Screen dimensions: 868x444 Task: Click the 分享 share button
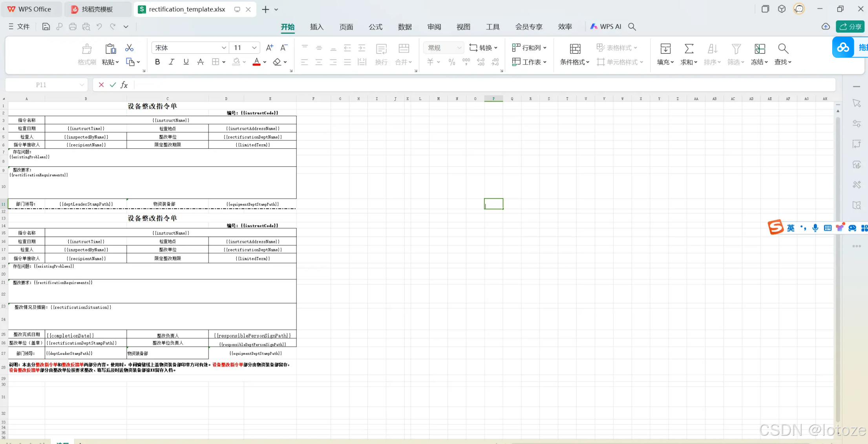pos(850,27)
